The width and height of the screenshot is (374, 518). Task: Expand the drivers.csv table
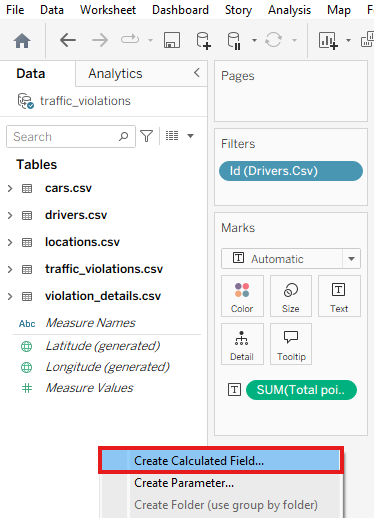click(10, 216)
